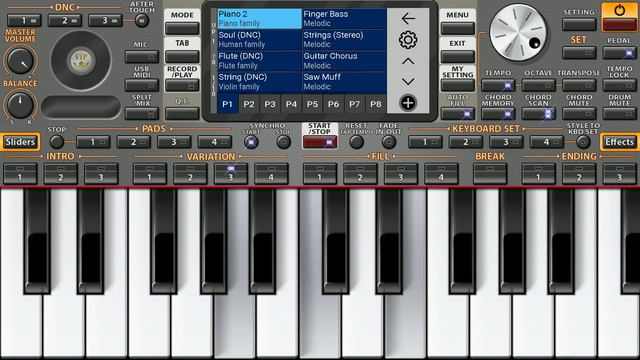Screen dimensions: 640x360
Task: Open the gear settings icon in display
Action: (408, 40)
